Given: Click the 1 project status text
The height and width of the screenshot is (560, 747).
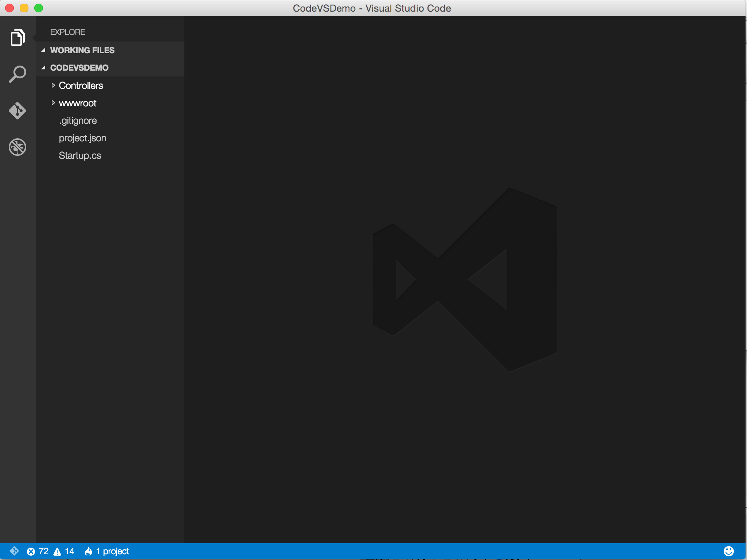Looking at the screenshot, I should click(x=113, y=551).
